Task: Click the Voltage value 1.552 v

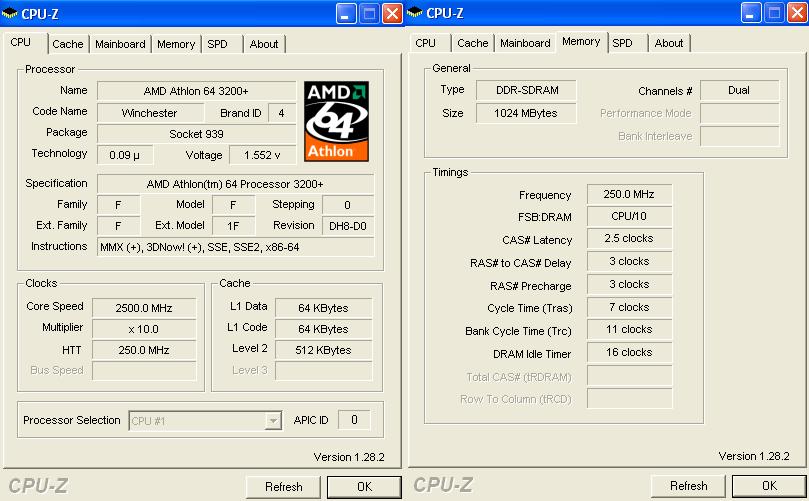Action: [262, 155]
